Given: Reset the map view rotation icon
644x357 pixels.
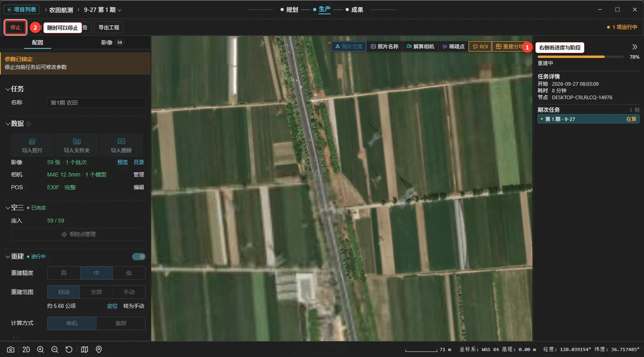Looking at the screenshot, I should pyautogui.click(x=69, y=349).
